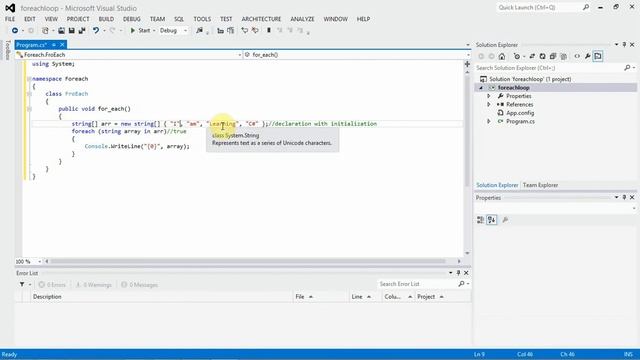This screenshot has height=360, width=640.
Task: Toggle Preview Selected Items in Solution Explorer
Action: click(598, 56)
